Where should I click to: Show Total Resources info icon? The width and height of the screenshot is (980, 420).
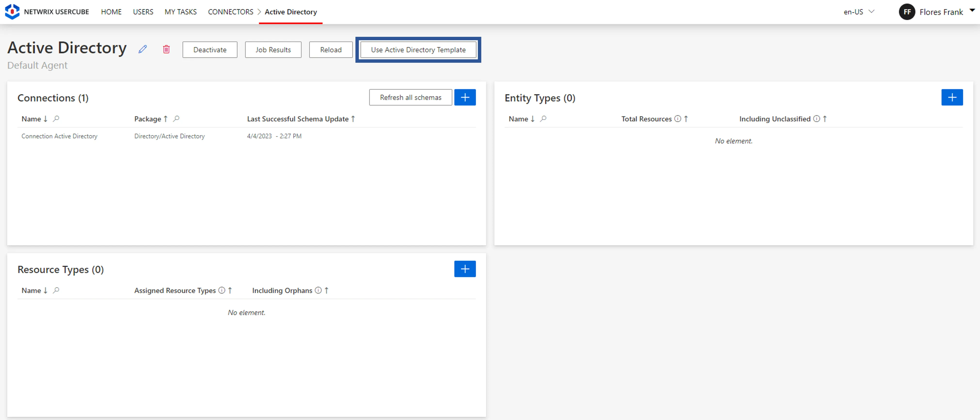click(678, 119)
